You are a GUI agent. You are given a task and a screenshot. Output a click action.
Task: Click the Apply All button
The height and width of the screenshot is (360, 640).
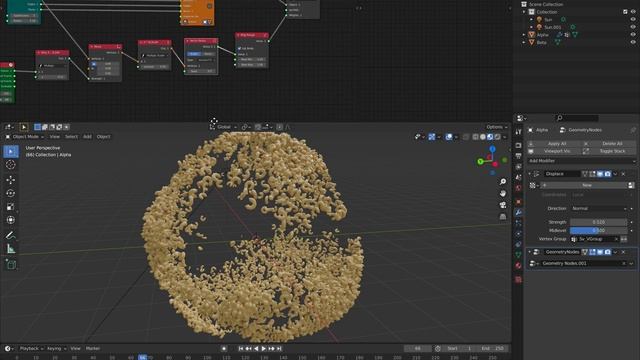pyautogui.click(x=553, y=144)
